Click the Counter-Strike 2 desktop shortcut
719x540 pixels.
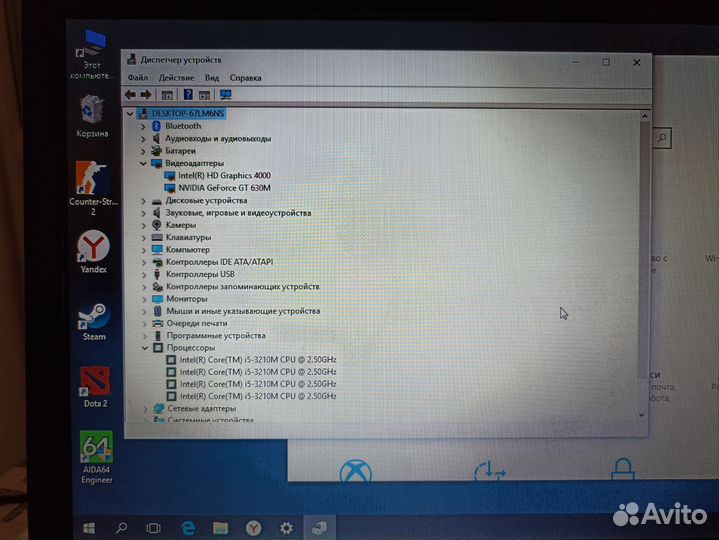(x=93, y=188)
